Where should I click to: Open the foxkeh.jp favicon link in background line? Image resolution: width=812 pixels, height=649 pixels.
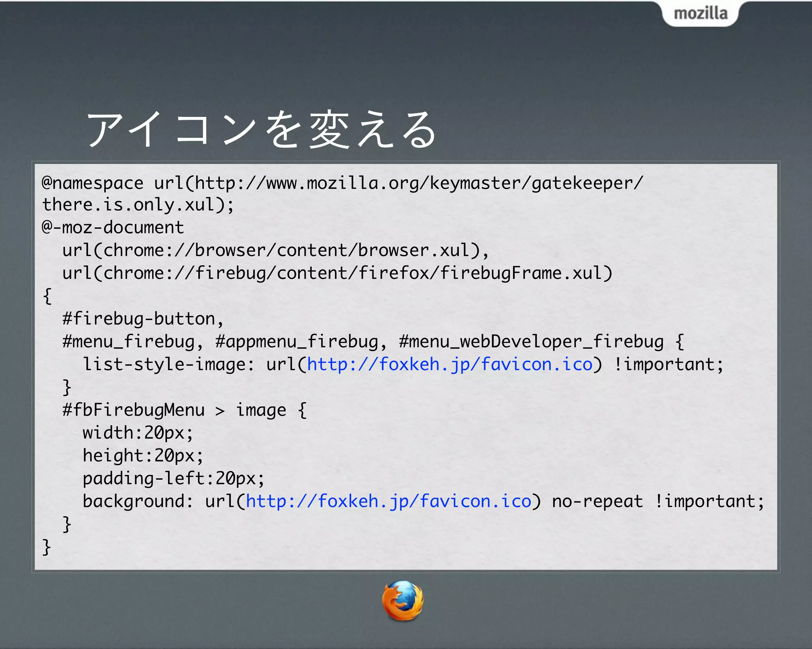click(x=388, y=501)
